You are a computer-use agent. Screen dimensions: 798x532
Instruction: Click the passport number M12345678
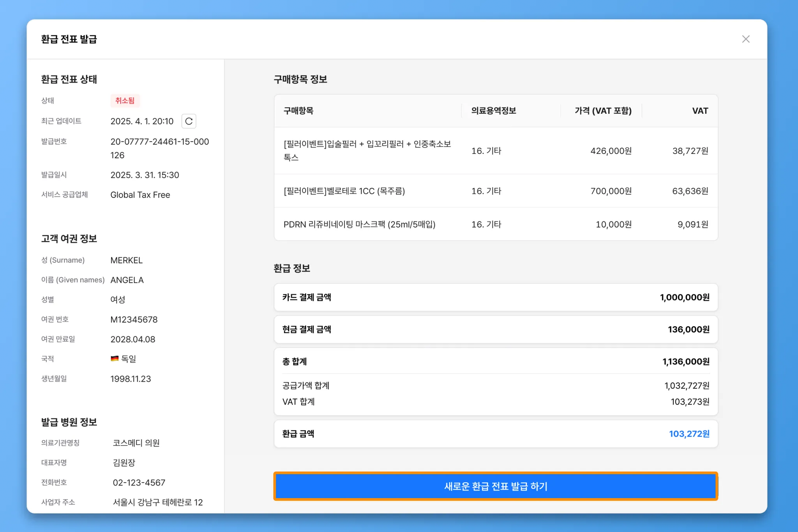point(134,320)
